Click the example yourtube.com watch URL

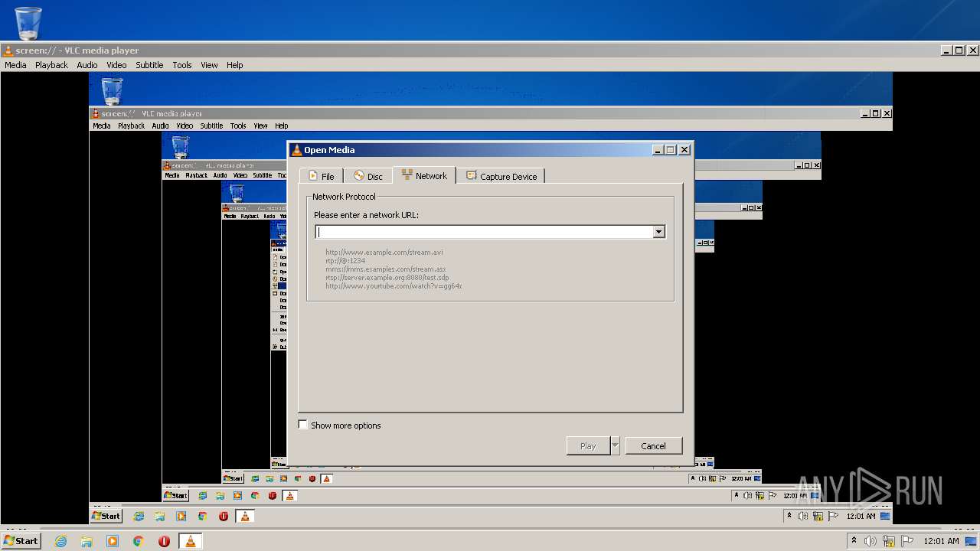click(x=394, y=285)
